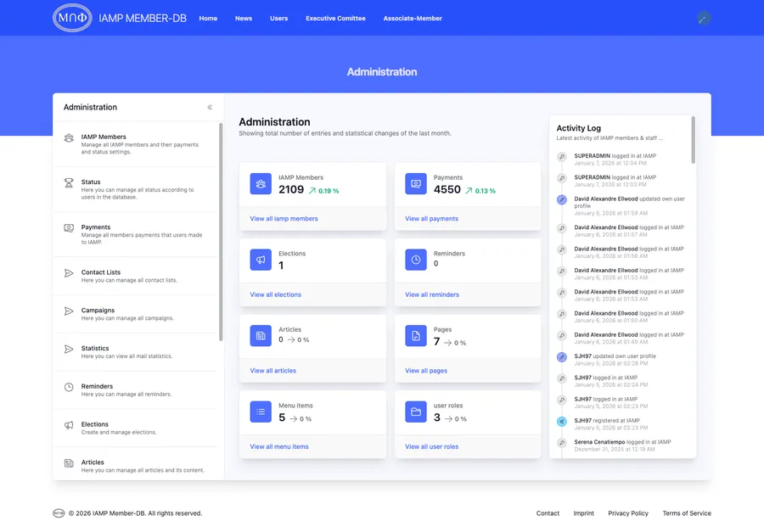Image resolution: width=764 pixels, height=532 pixels.
Task: Collapse the Administration sidebar with double chevron
Action: [x=210, y=107]
